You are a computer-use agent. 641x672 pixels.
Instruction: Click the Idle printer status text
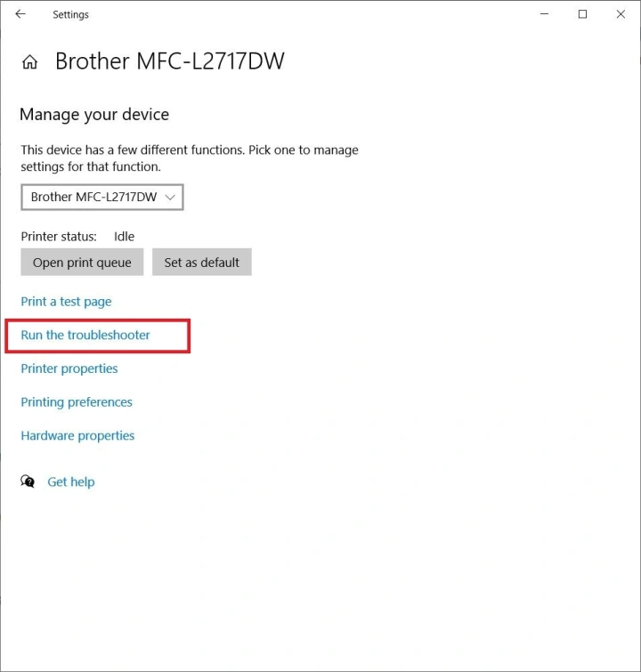click(x=124, y=237)
